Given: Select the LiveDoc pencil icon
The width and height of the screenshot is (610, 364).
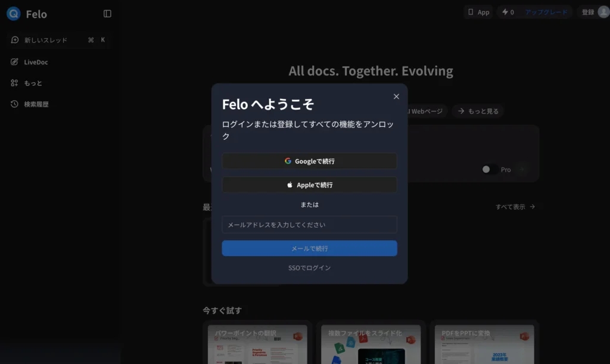Looking at the screenshot, I should pos(14,62).
